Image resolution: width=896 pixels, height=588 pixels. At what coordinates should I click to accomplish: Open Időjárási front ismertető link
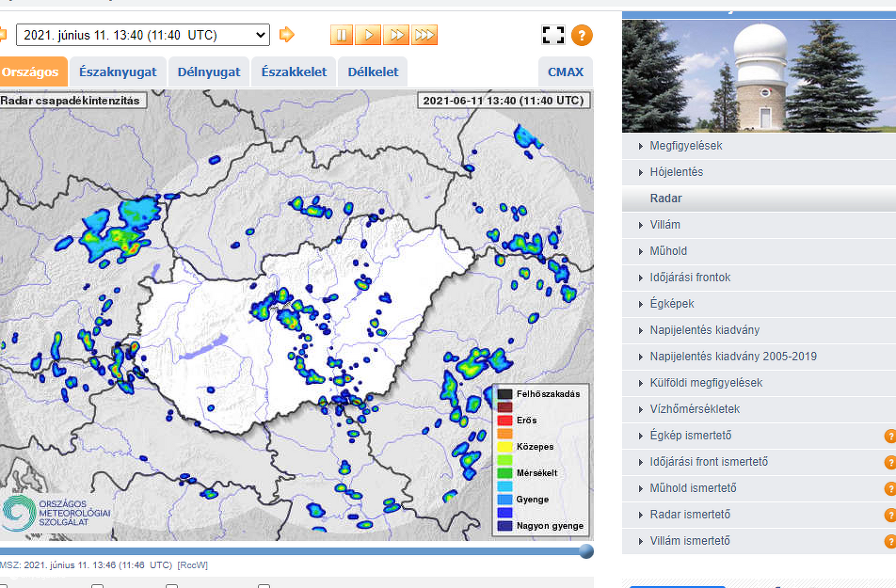708,462
